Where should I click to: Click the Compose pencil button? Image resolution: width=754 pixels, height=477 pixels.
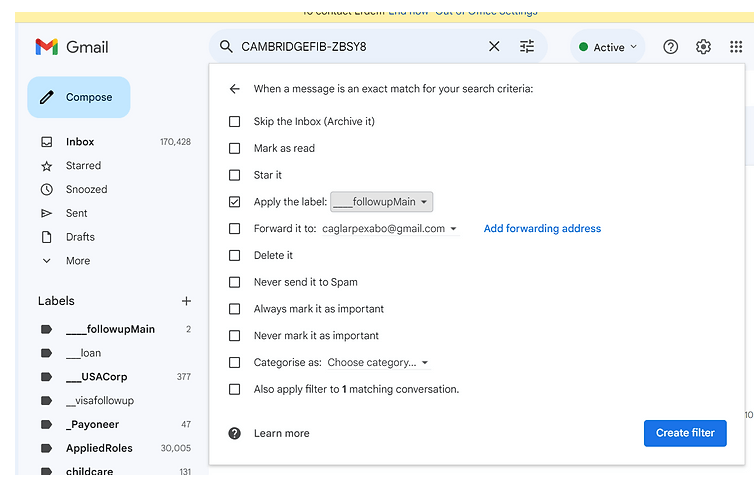coord(79,97)
